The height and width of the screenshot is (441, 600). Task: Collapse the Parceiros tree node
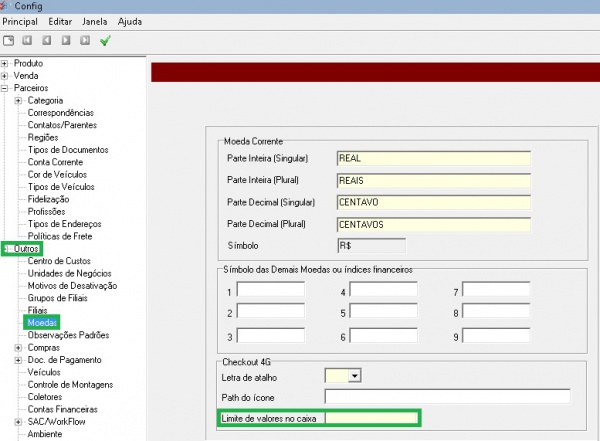tap(5, 88)
